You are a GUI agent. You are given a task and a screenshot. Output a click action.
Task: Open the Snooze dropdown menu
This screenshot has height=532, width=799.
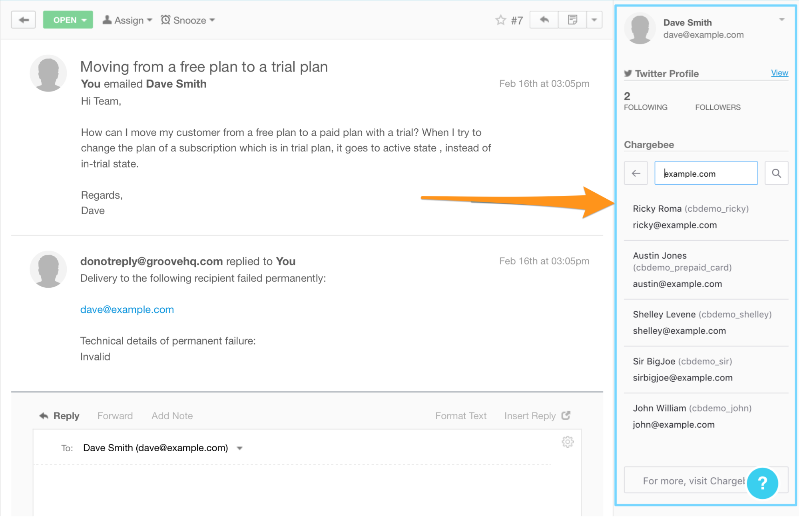coord(188,20)
